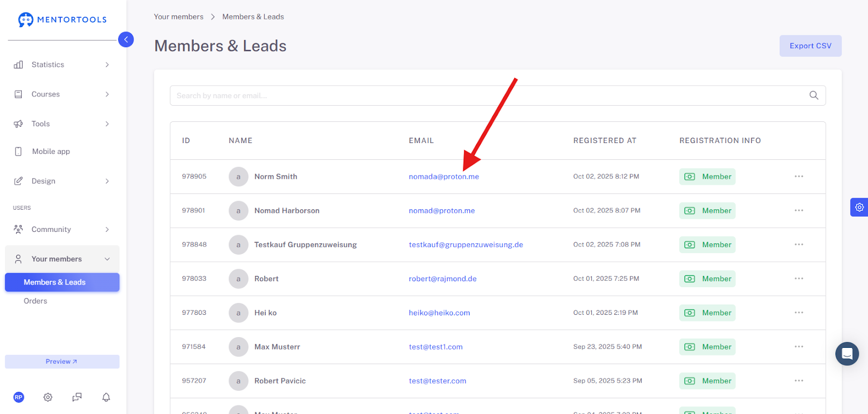
Task: Click ID 957207 cell
Action: click(x=194, y=381)
